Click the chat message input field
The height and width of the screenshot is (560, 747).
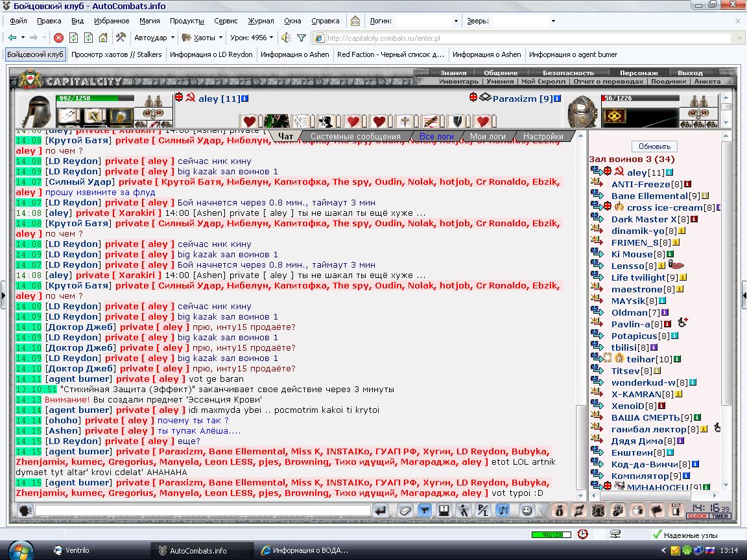point(202,511)
